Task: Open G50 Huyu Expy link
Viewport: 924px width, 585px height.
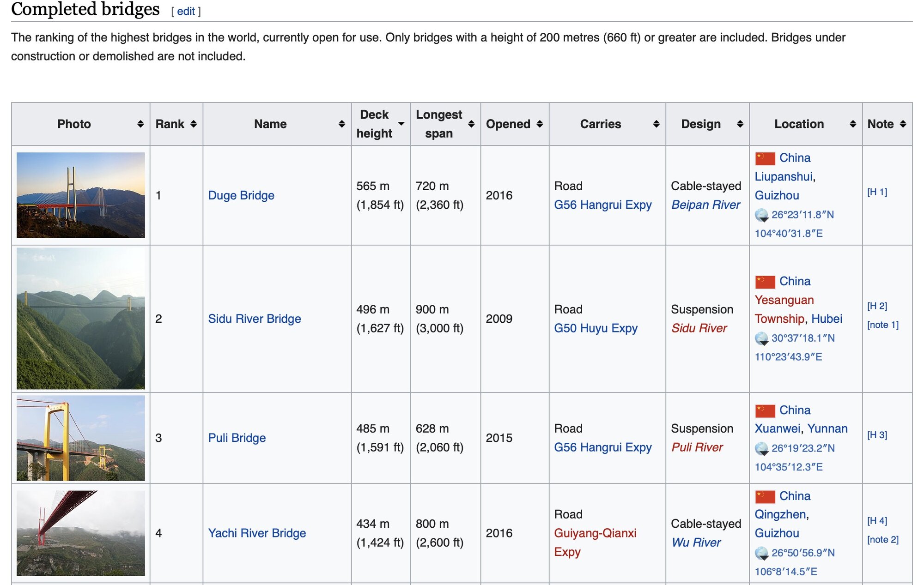Action: (596, 328)
